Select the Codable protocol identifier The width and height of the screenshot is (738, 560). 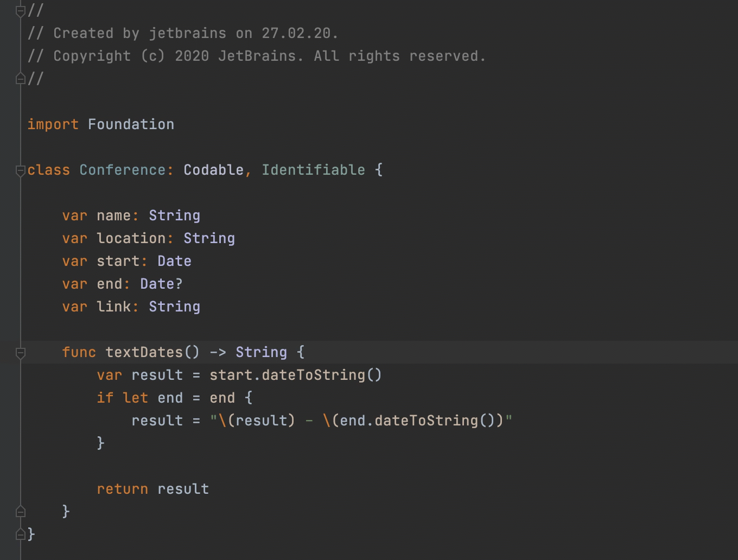coord(213,170)
